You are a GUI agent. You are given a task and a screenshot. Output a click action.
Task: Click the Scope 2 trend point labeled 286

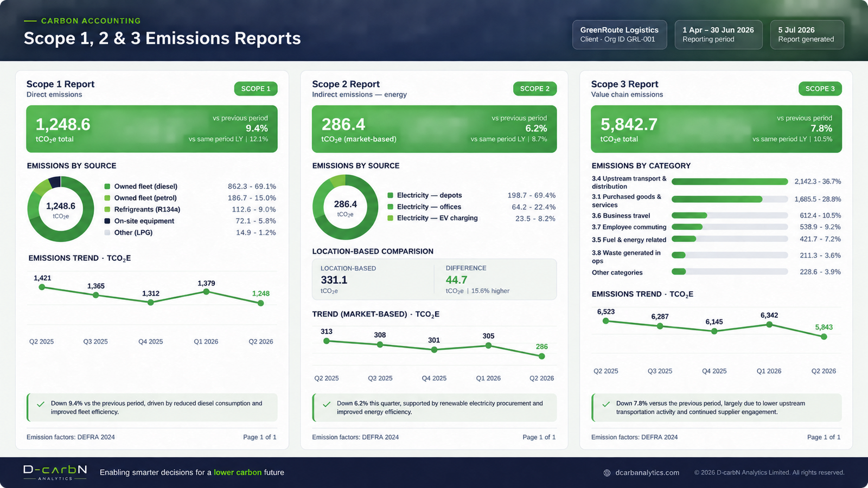(x=541, y=356)
